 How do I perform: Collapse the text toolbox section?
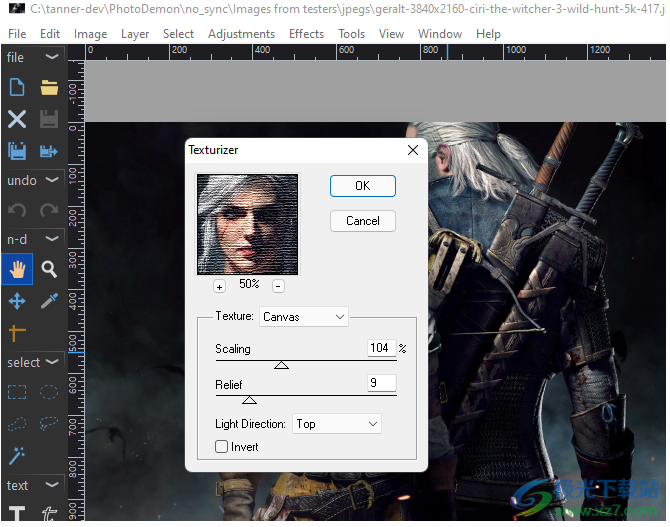52,485
